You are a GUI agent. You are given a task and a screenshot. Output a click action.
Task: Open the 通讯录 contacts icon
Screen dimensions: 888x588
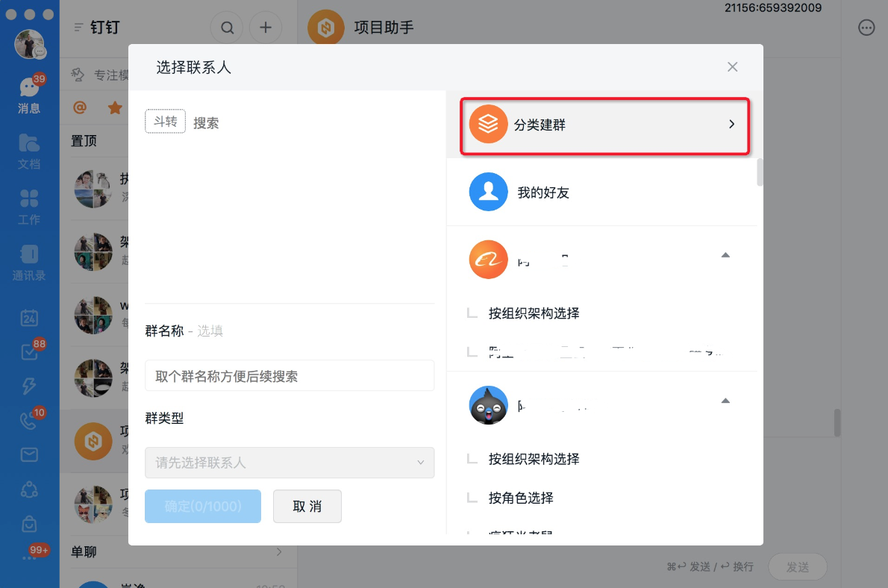pos(29,263)
